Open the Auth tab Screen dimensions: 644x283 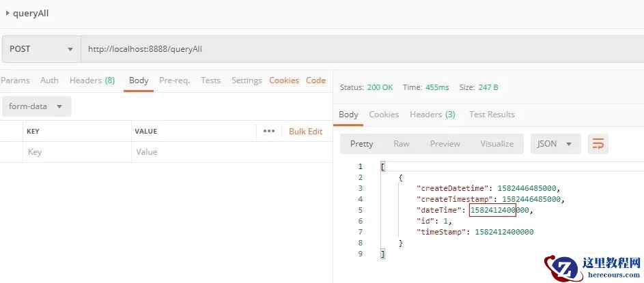(x=49, y=80)
